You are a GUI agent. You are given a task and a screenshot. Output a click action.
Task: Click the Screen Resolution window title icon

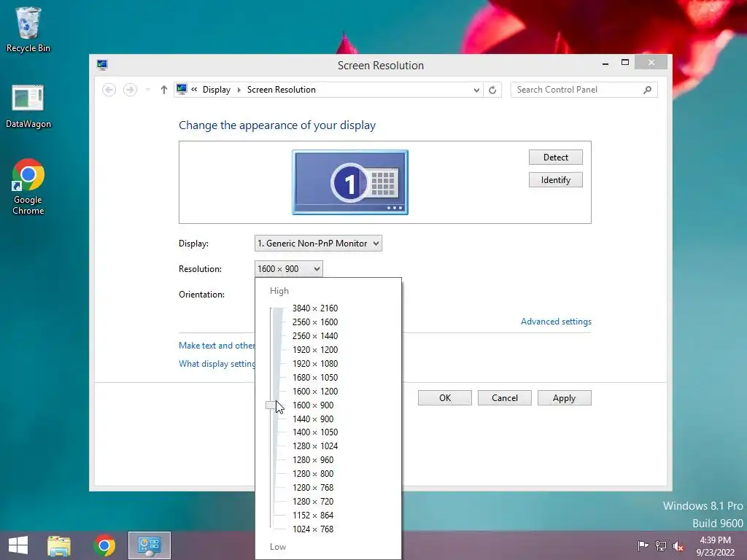[102, 65]
